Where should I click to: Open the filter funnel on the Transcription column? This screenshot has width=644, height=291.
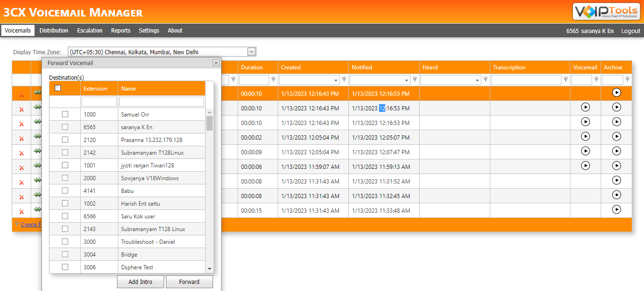(565, 79)
